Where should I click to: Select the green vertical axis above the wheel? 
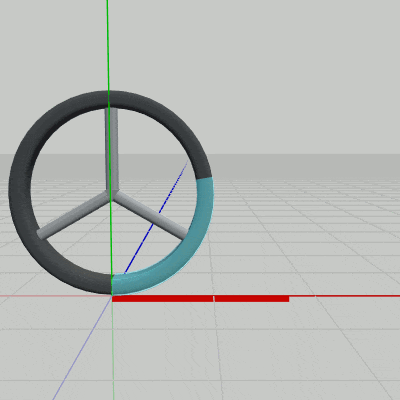[x=107, y=45]
